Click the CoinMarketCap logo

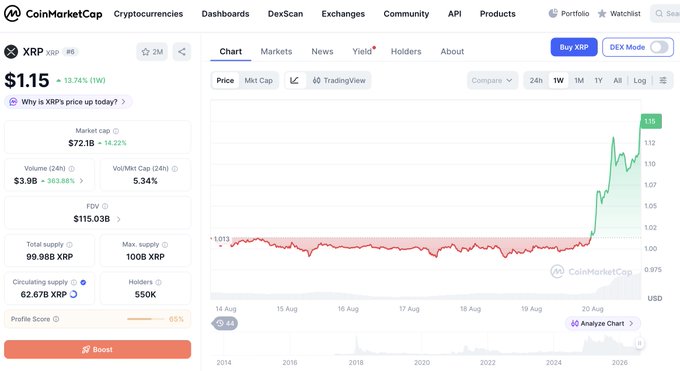tap(53, 14)
